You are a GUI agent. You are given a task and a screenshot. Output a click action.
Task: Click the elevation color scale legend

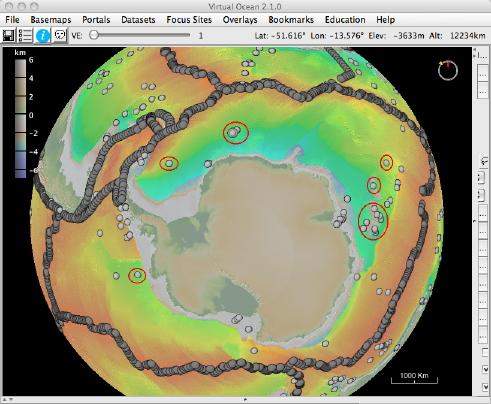click(x=20, y=118)
